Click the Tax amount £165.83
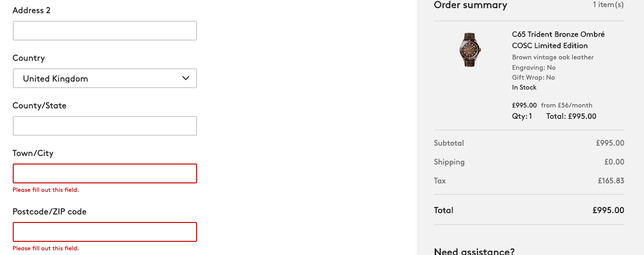 (x=611, y=181)
